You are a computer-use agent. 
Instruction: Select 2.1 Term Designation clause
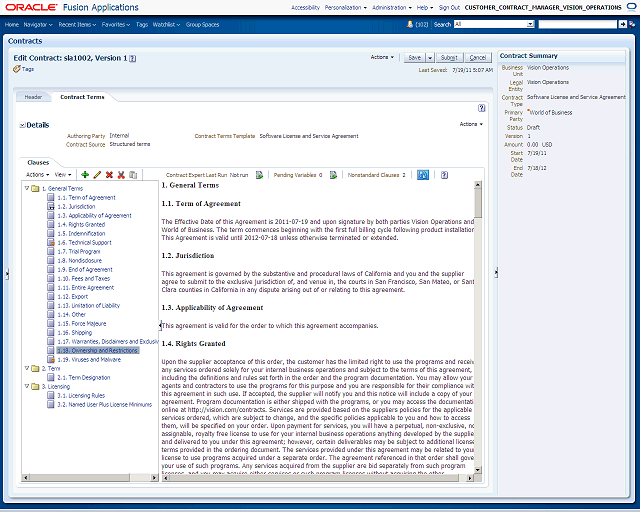click(84, 377)
